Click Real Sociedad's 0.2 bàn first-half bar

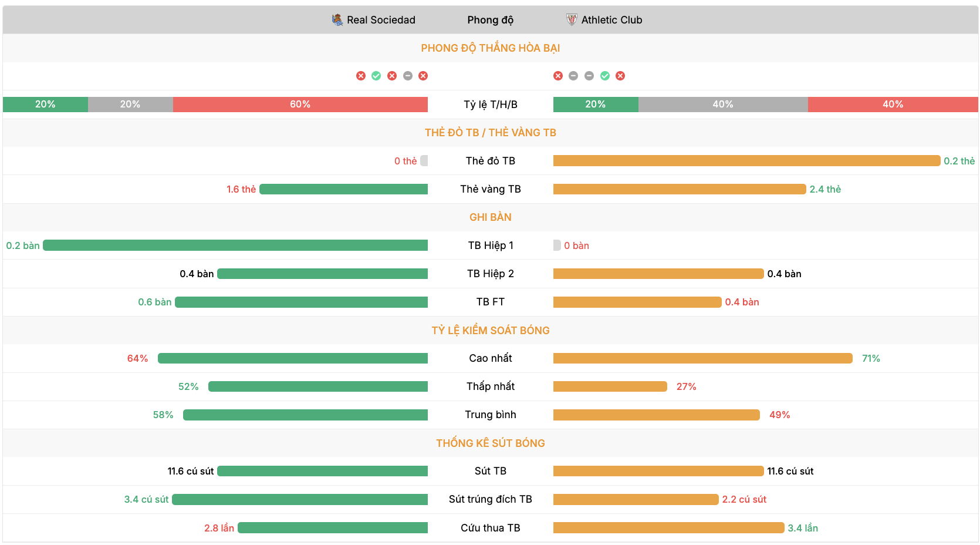click(x=235, y=245)
